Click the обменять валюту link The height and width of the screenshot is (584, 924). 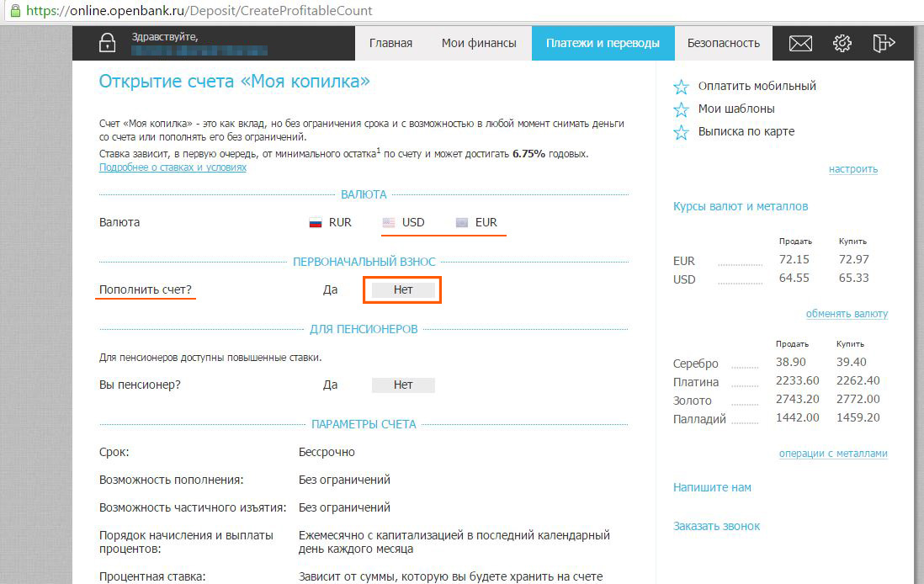pyautogui.click(x=847, y=314)
